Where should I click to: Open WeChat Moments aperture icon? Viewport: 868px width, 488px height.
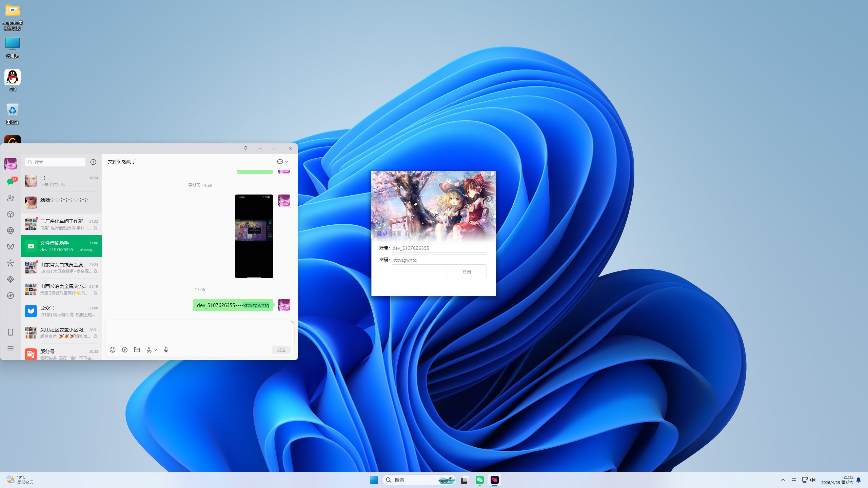coord(11,230)
